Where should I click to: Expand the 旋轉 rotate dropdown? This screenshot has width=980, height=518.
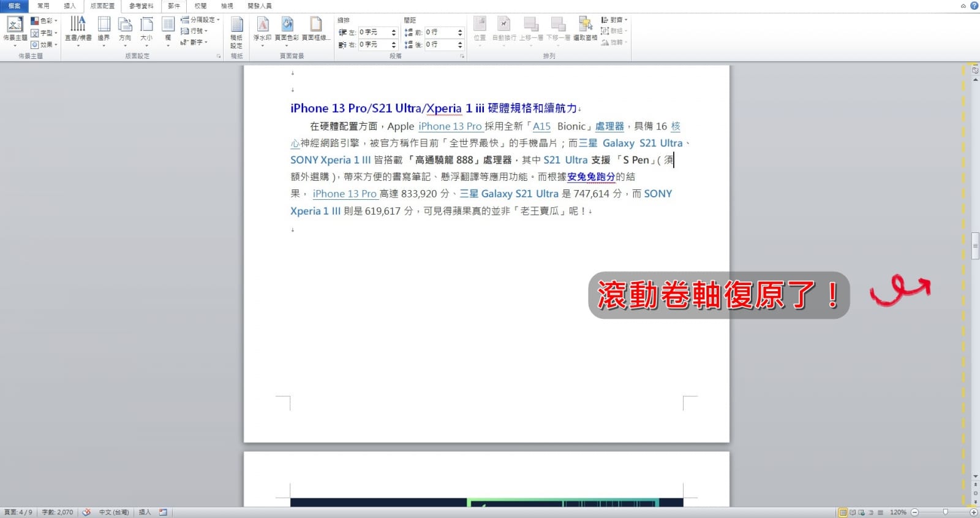point(614,42)
